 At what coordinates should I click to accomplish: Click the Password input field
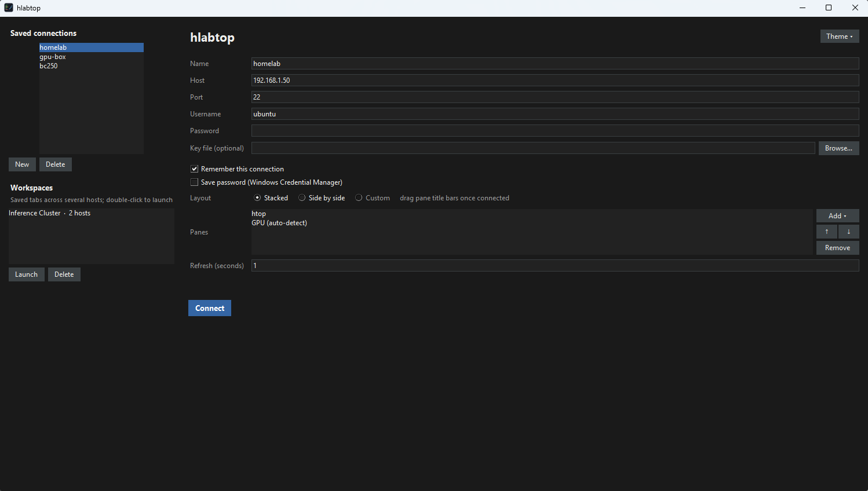point(555,131)
